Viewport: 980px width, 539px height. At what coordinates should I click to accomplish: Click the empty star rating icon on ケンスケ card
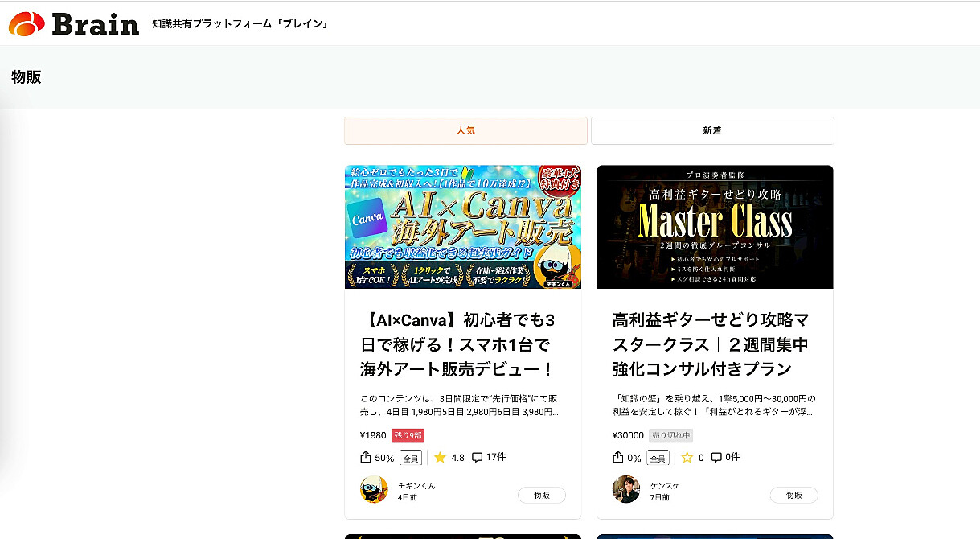[x=687, y=458]
